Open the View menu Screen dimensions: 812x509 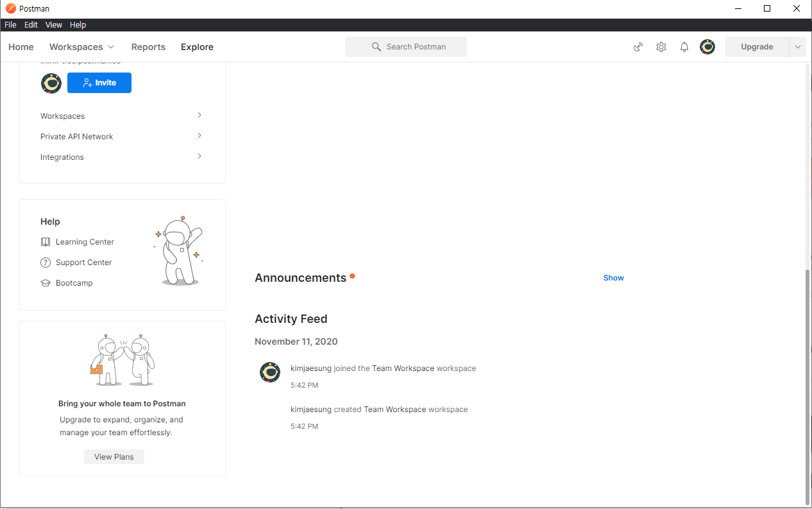tap(54, 25)
